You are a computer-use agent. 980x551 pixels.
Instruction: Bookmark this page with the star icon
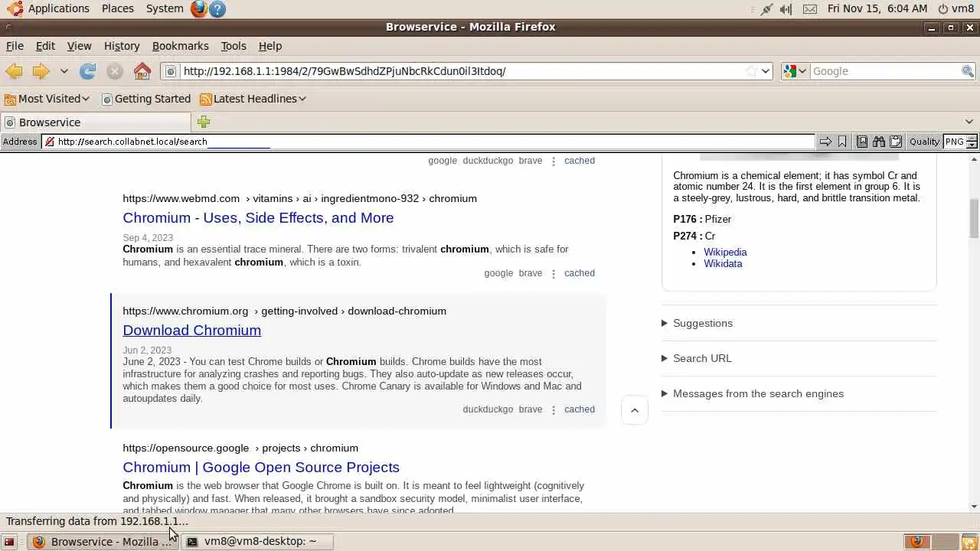[751, 71]
